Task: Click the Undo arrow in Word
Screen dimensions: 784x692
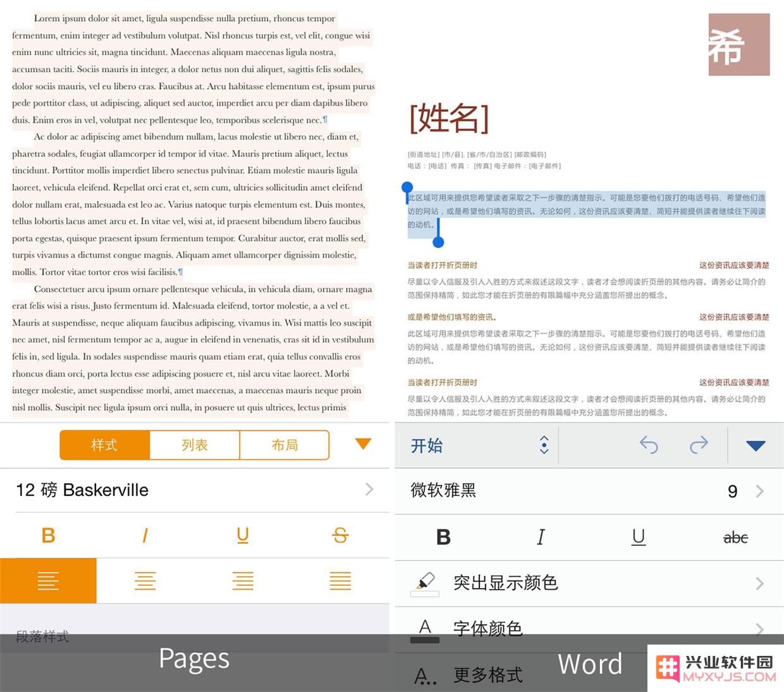Action: coord(649,445)
